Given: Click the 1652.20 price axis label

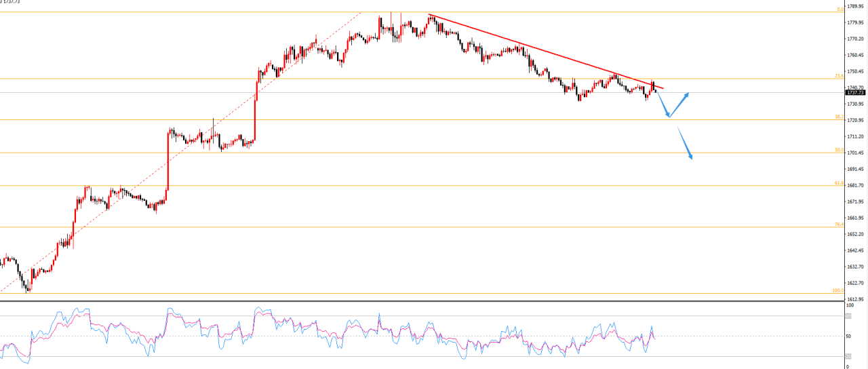Looking at the screenshot, I should (x=856, y=234).
